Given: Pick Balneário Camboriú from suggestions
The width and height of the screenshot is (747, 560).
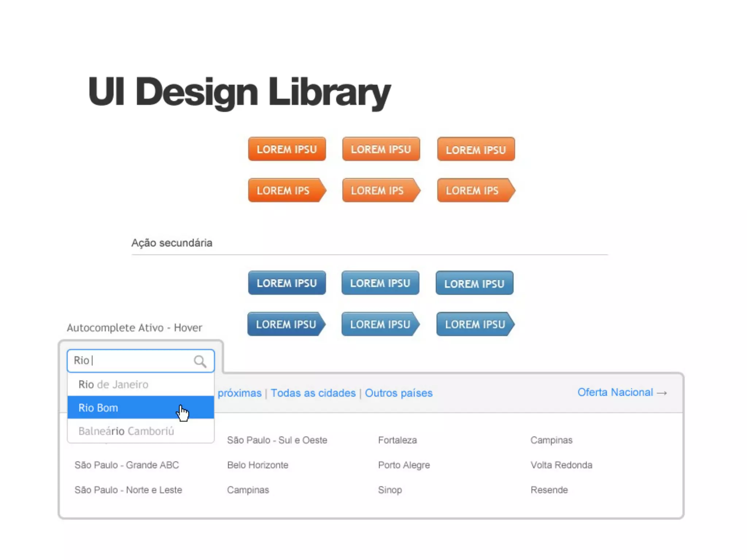Looking at the screenshot, I should pos(126,431).
